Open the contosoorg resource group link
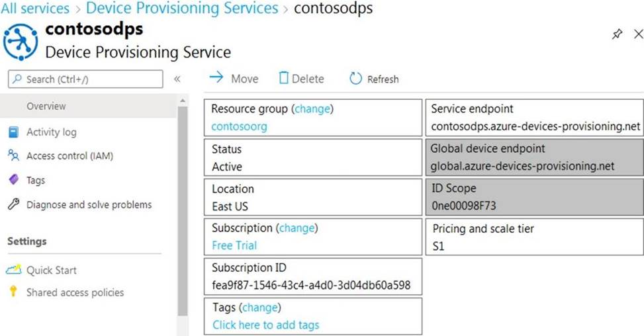 pos(239,126)
